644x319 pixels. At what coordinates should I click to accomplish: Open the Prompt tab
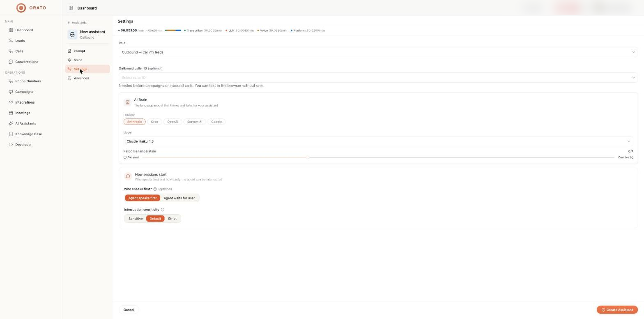tap(87, 51)
